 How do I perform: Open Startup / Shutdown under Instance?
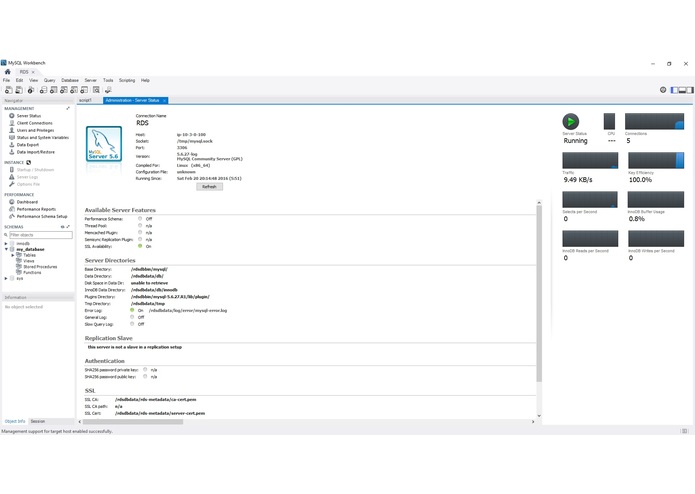(35, 170)
